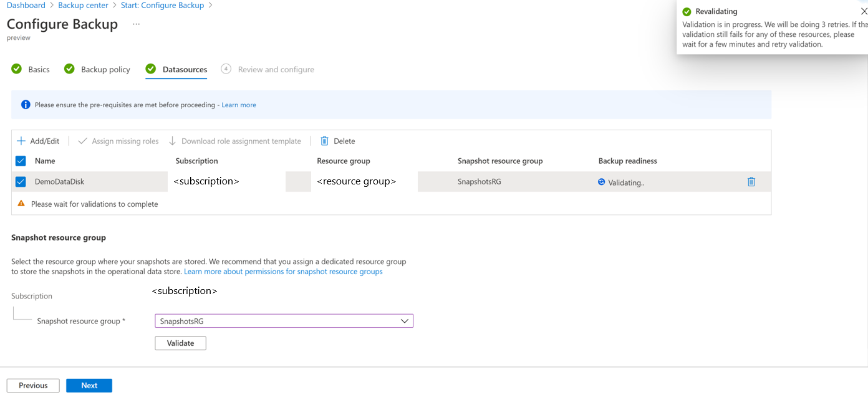Navigate to Backup center breadcrumb
The width and height of the screenshot is (868, 395).
(83, 5)
